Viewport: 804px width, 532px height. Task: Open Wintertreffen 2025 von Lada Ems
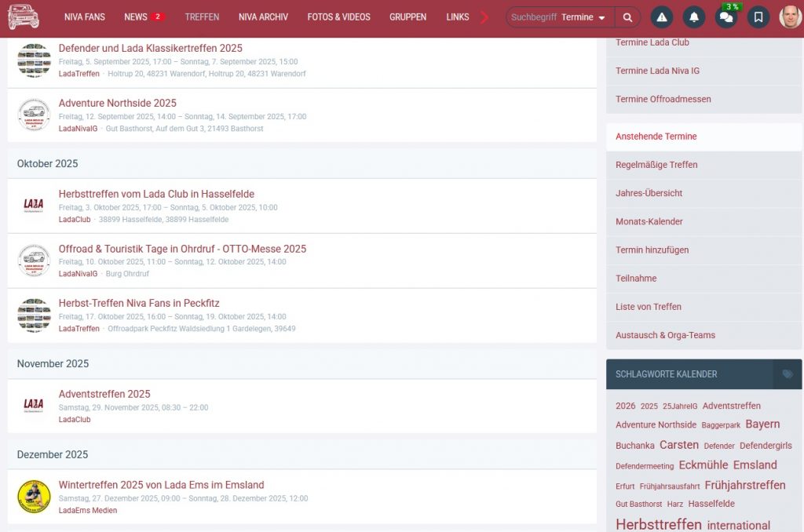click(161, 484)
